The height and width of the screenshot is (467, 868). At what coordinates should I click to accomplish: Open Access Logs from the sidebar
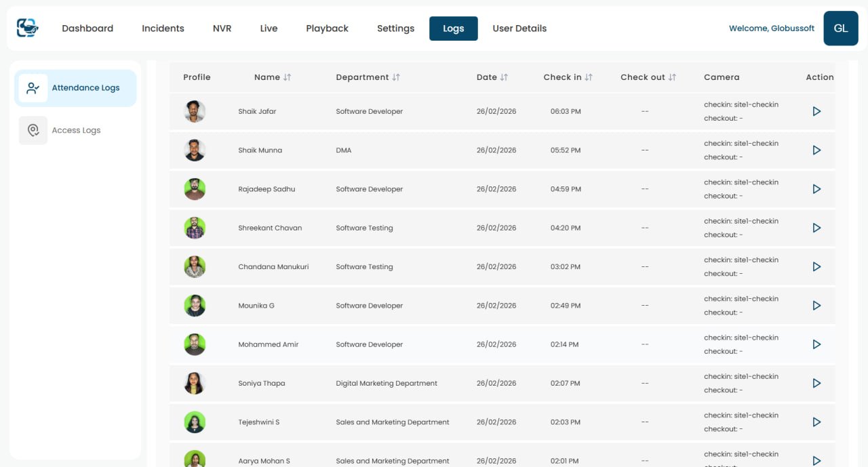coord(76,130)
